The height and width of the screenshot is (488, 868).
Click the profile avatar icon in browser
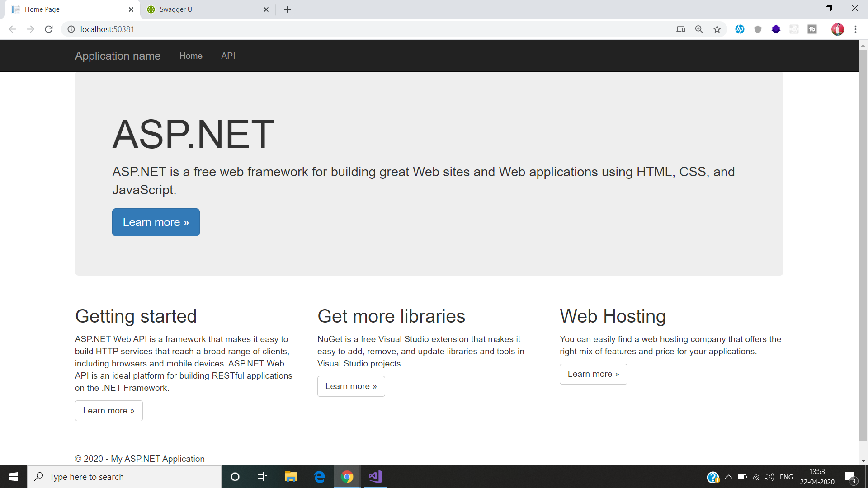pyautogui.click(x=838, y=28)
